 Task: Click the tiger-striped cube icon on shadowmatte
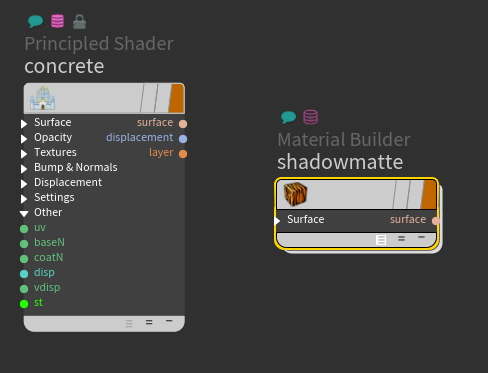[295, 194]
